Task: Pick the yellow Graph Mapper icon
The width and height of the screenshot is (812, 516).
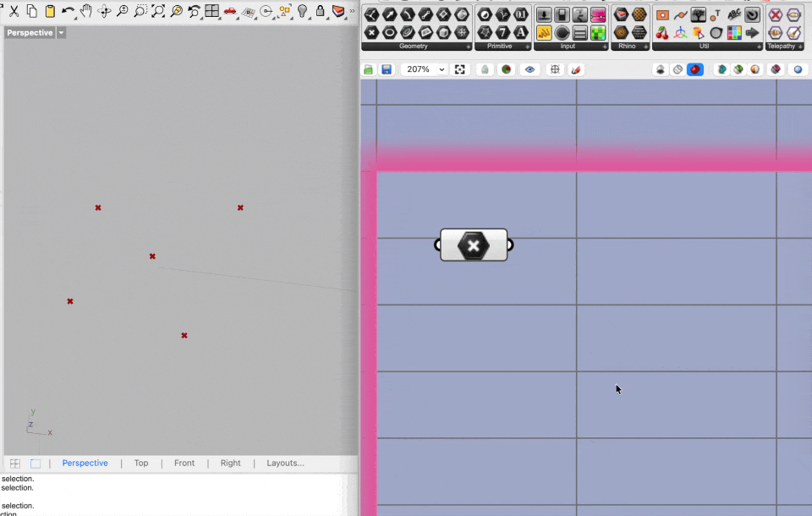Action: coord(544,33)
